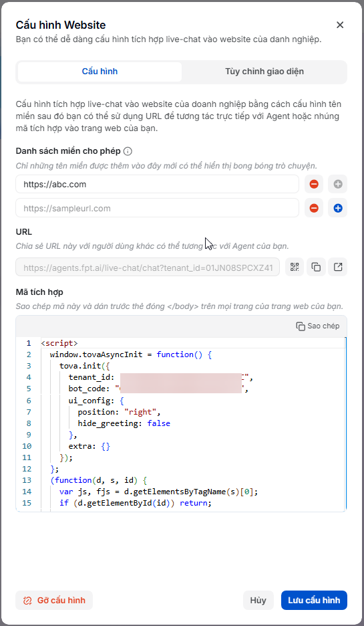
Task: Show QR code for the live-chat URL
Action: click(295, 267)
